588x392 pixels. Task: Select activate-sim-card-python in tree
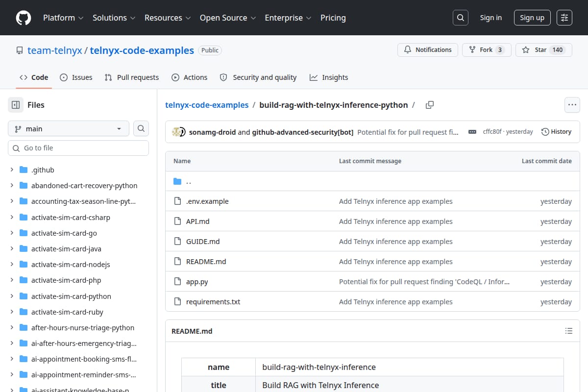[71, 296]
